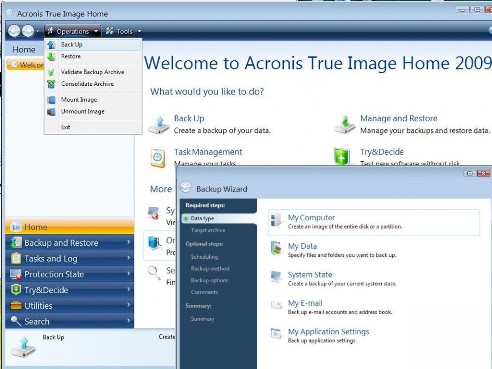Image resolution: width=492 pixels, height=369 pixels.
Task: Expand the Backup and Restore chevron
Action: (x=129, y=242)
